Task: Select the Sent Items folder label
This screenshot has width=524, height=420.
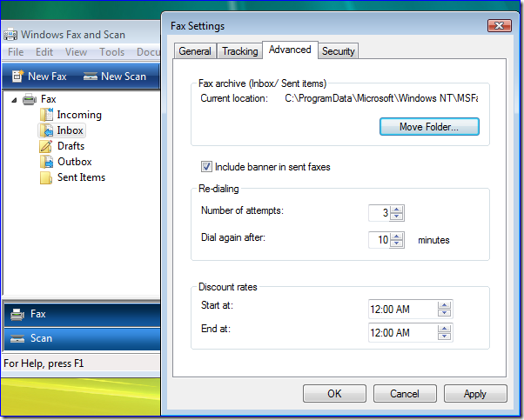Action: point(81,177)
